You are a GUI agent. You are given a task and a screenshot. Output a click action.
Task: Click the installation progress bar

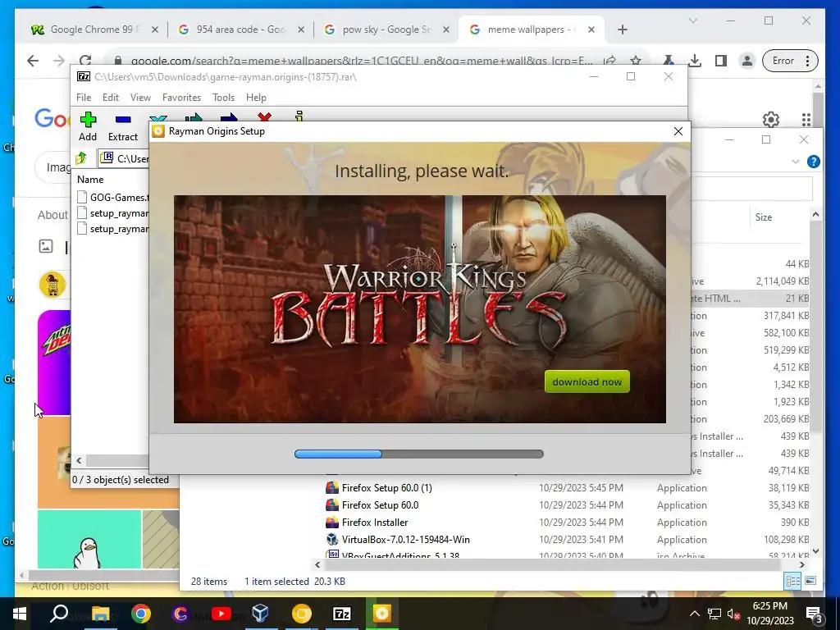tap(419, 454)
